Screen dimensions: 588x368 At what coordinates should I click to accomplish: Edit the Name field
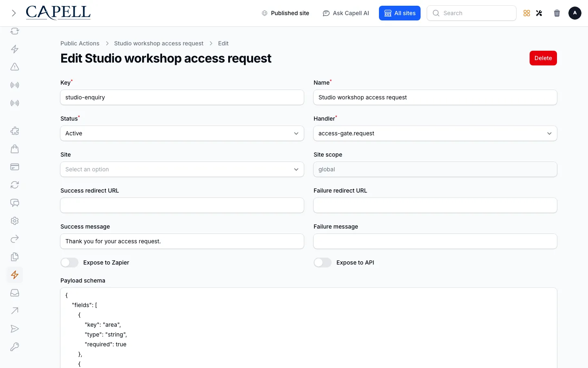click(435, 97)
